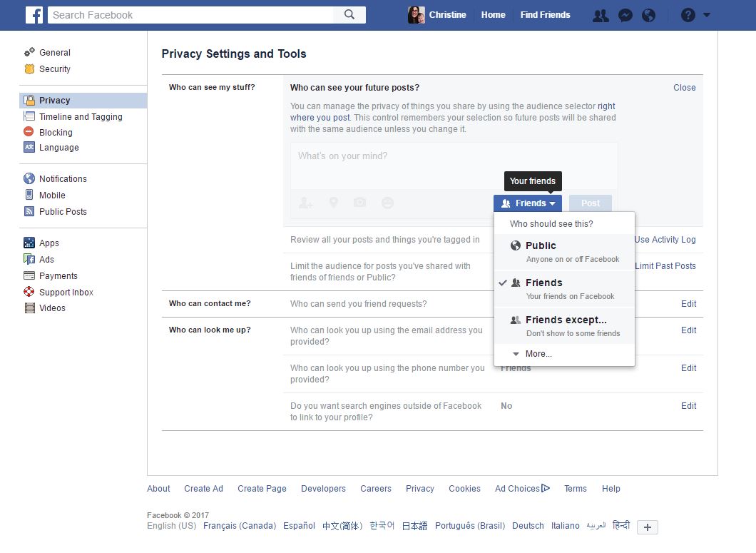Click the Support Inbox lifebuoy icon

(x=29, y=292)
